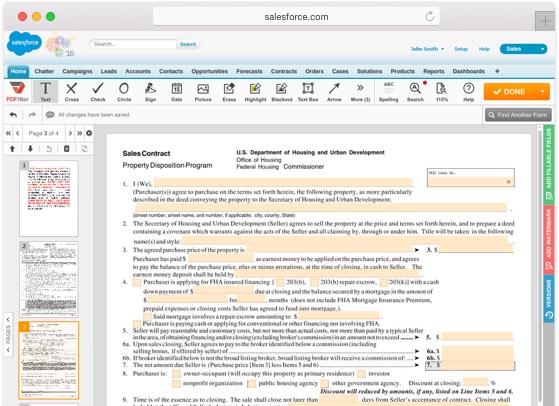559x406 pixels.
Task: Open the Sign tool
Action: (150, 92)
